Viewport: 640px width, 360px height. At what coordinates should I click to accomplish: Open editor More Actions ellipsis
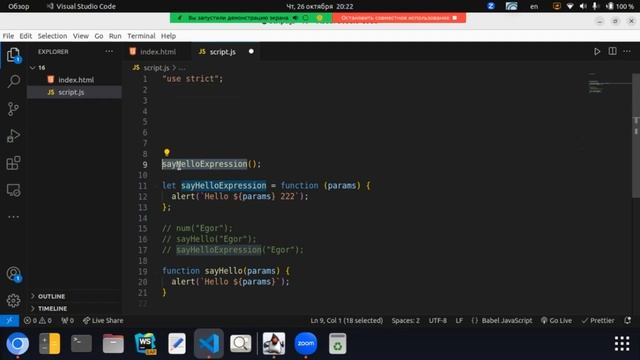pos(627,51)
